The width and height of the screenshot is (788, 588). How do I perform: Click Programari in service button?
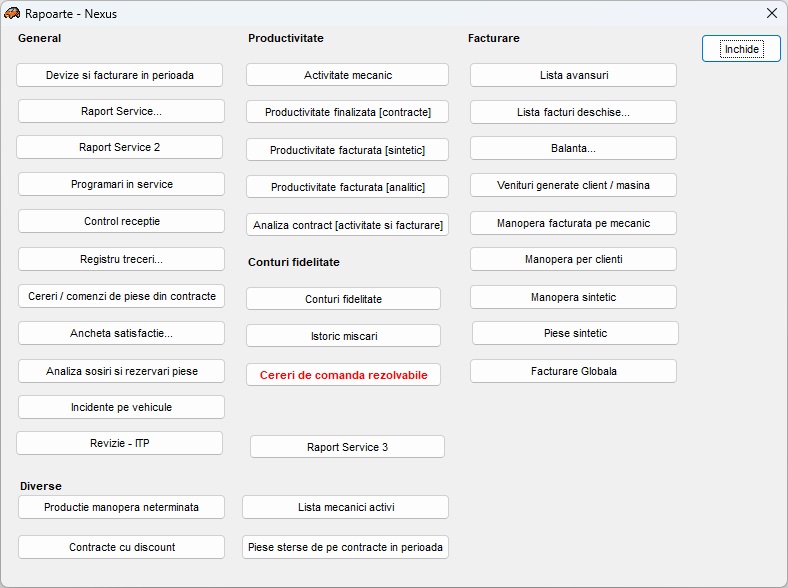tap(122, 184)
